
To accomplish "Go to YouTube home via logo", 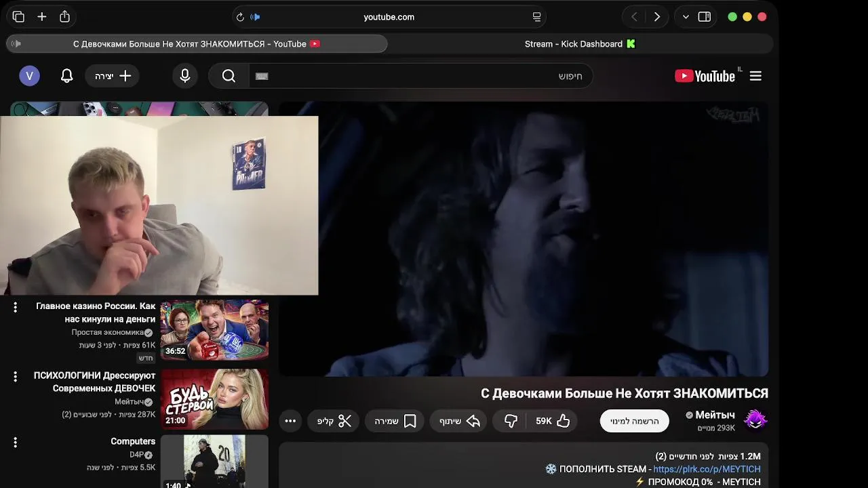I will click(x=705, y=76).
